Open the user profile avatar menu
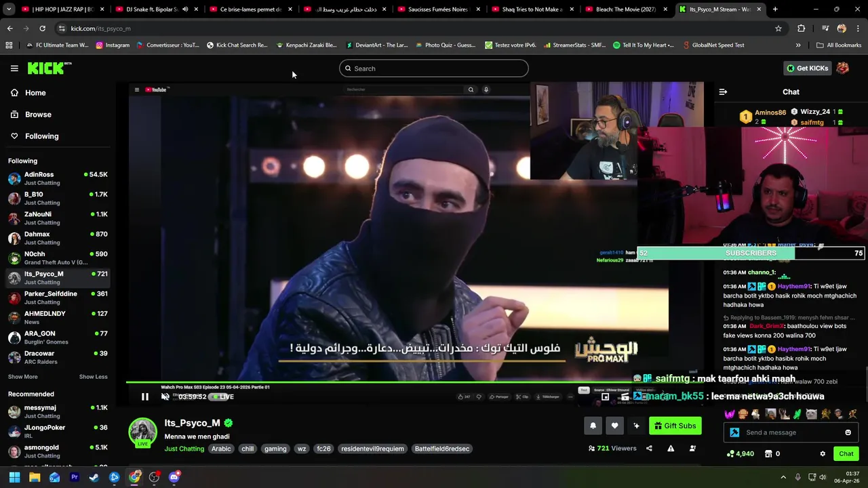This screenshot has width=868, height=488. pyautogui.click(x=843, y=68)
